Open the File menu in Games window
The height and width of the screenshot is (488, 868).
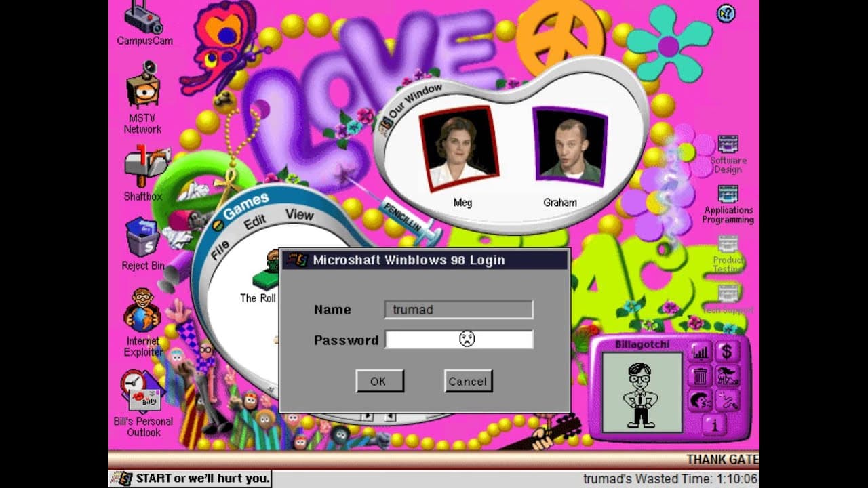click(x=220, y=249)
